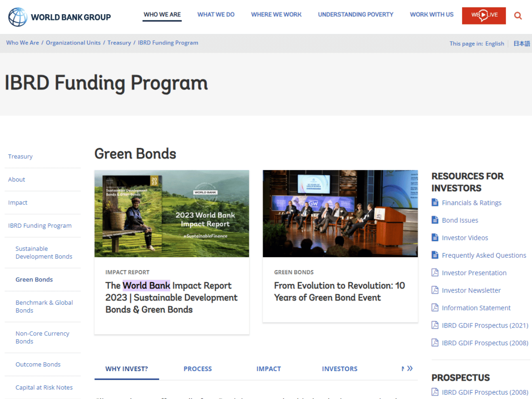Image resolution: width=532 pixels, height=399 pixels.
Task: Click the GREEN BONDS card label
Action: click(x=294, y=272)
